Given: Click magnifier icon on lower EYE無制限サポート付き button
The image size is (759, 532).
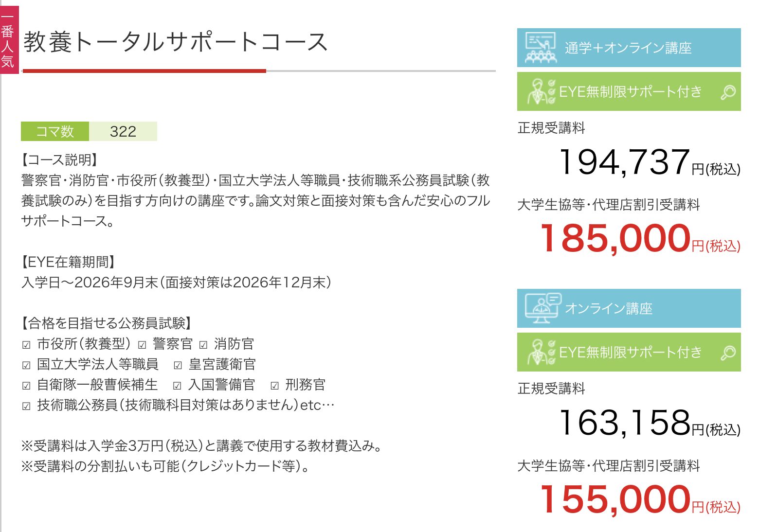Looking at the screenshot, I should pyautogui.click(x=728, y=353).
